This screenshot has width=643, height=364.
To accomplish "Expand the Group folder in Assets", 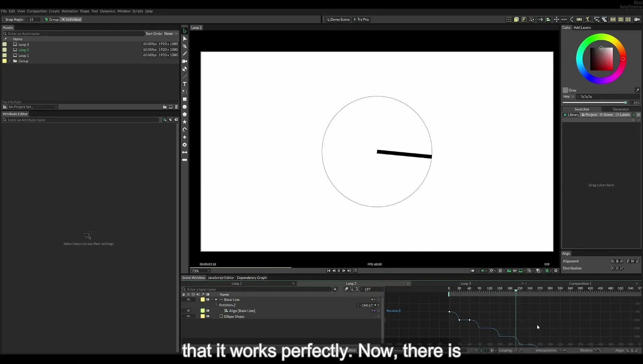I will click(x=10, y=61).
